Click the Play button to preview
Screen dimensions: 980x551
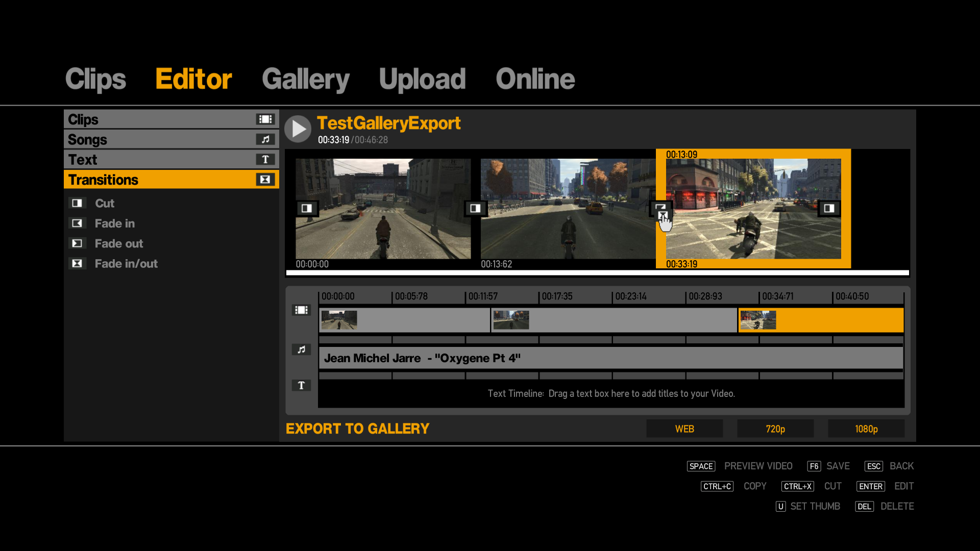pos(300,129)
